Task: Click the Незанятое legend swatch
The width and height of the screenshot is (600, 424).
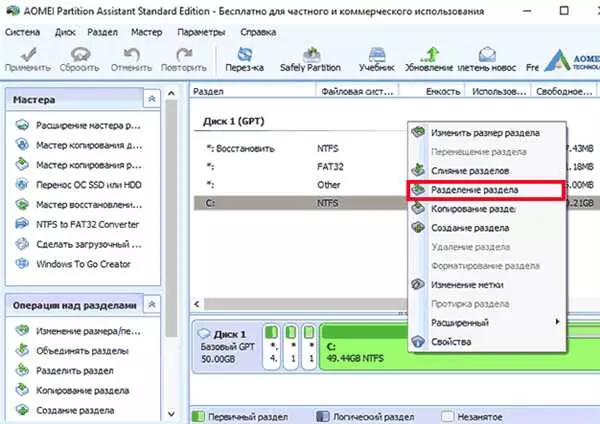Action: [447, 416]
